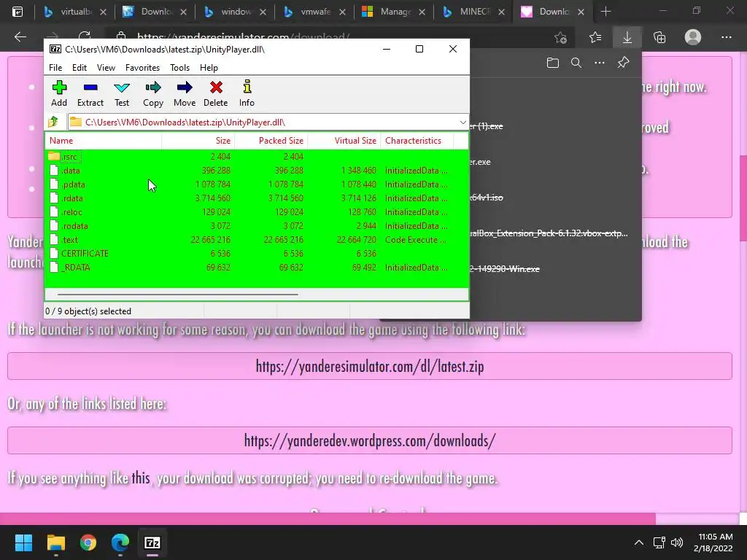
Task: Show hidden system tray icons
Action: [x=639, y=542]
